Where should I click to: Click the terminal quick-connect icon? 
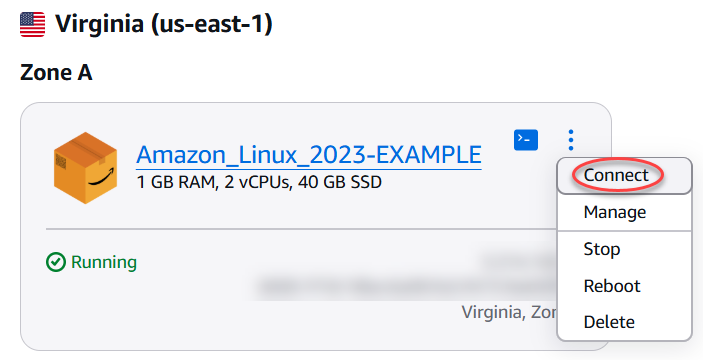525,140
